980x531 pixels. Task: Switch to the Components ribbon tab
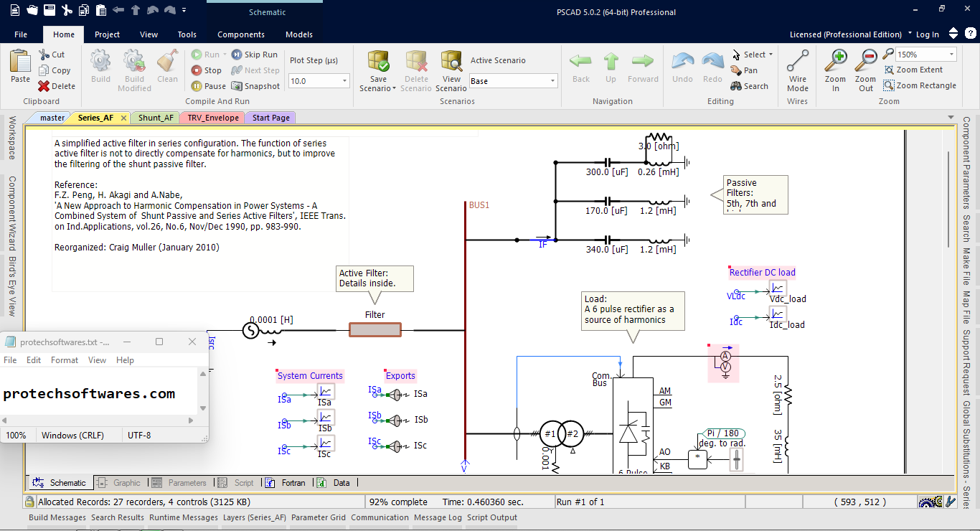click(x=241, y=34)
